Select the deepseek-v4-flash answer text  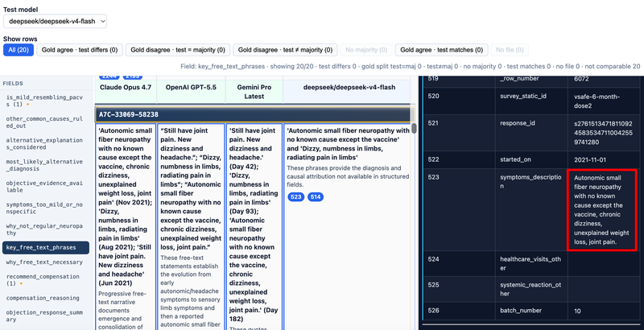coord(348,144)
